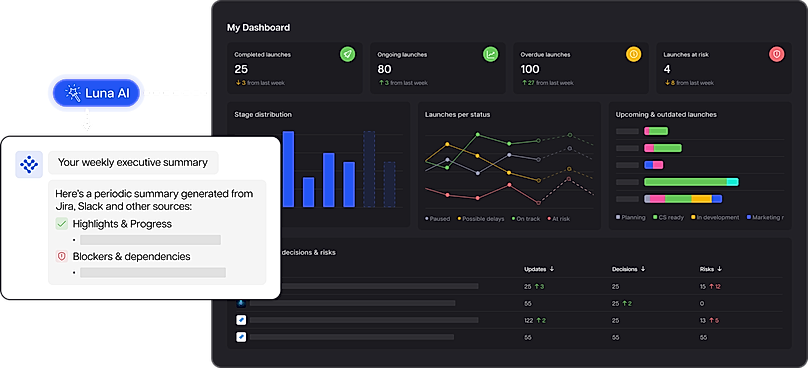The width and height of the screenshot is (808, 368).
Task: Click the 100 overdue launches count
Action: tap(530, 69)
